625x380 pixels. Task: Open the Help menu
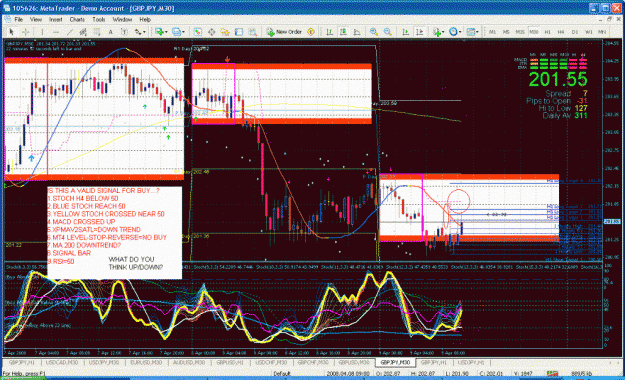[145, 19]
